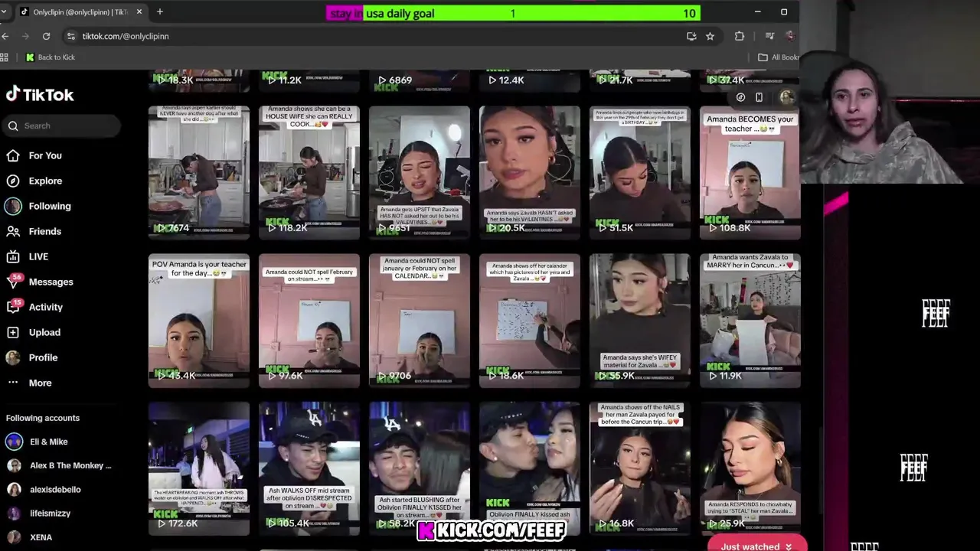
Task: Play the Amanda RESPONDS to chowbaby video
Action: [750, 468]
